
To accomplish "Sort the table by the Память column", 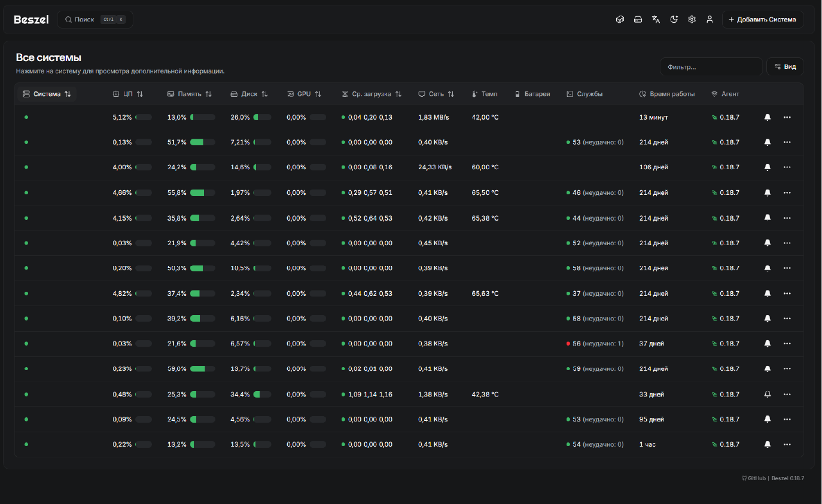I will point(190,94).
